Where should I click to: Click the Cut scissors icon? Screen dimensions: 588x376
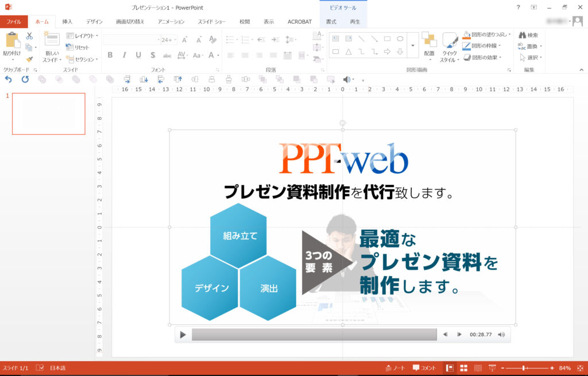click(29, 36)
